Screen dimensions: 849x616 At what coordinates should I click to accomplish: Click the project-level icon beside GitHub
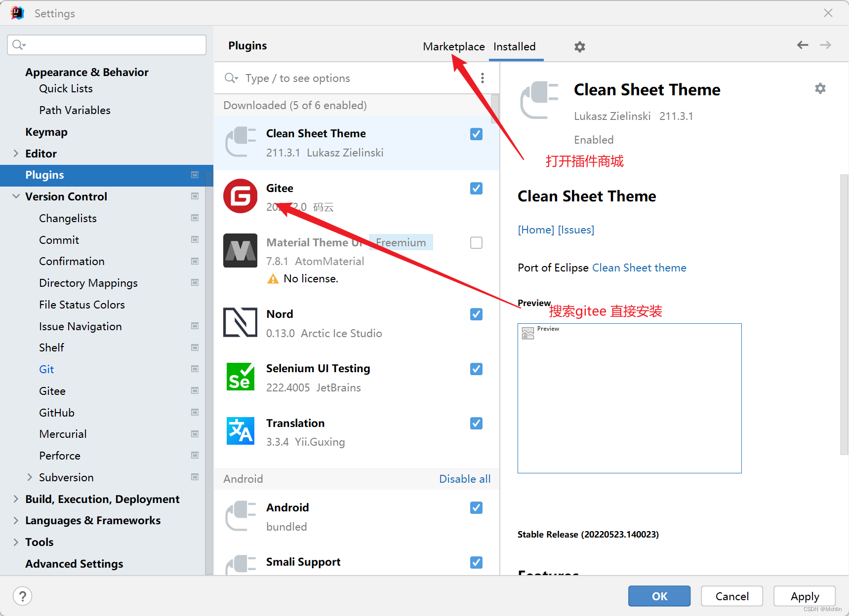pyautogui.click(x=195, y=413)
